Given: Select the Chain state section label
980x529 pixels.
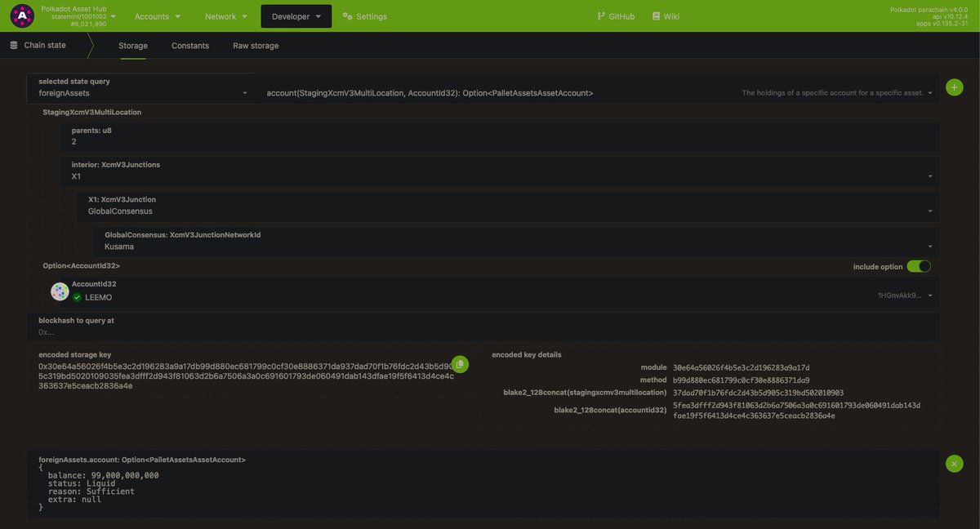Looking at the screenshot, I should coord(45,46).
